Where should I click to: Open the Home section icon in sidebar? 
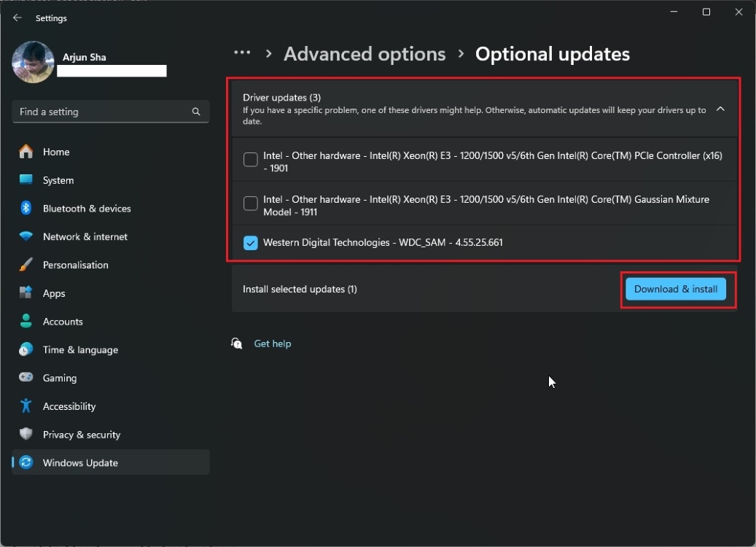tap(26, 152)
